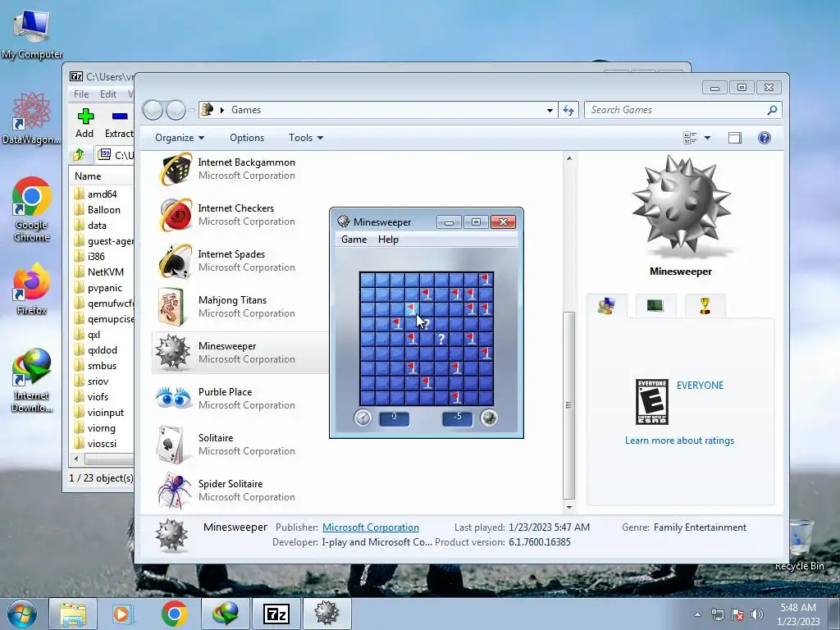The image size is (840, 630).
Task: Open the Internet Backgammon game icon
Action: (176, 169)
